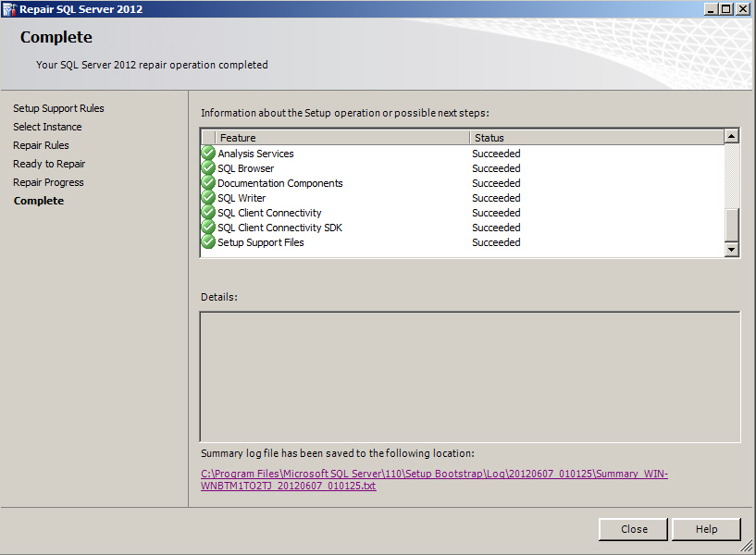This screenshot has width=756, height=555.
Task: Click the feature list scroll up arrow
Action: pos(731,136)
